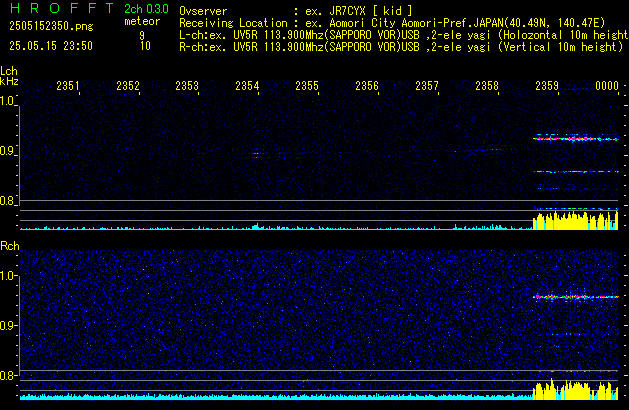
Task: Click the 0.8 frequency label on Rch axis
Action: [7, 375]
